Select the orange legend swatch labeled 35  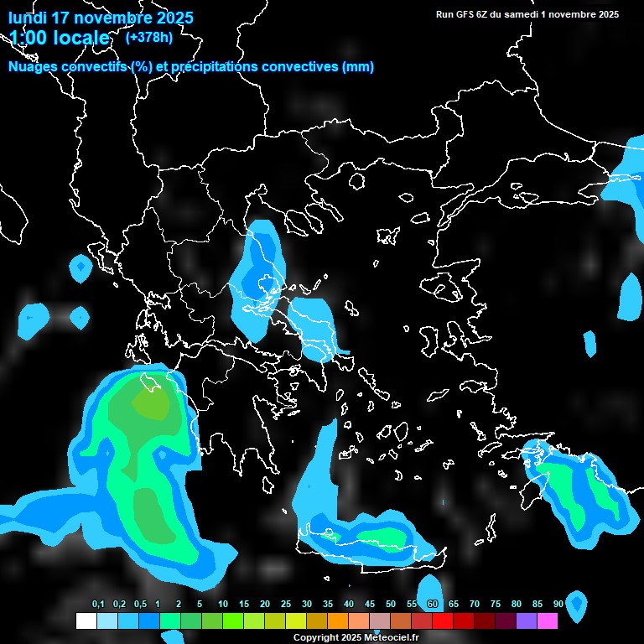click(x=337, y=621)
